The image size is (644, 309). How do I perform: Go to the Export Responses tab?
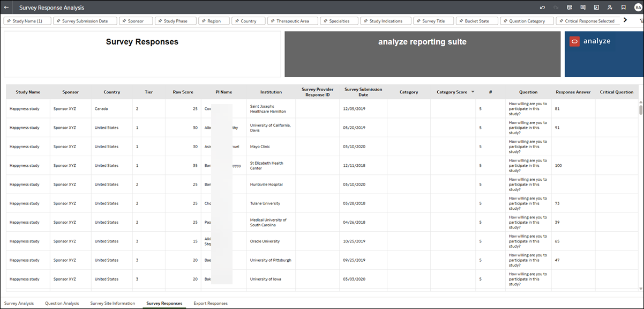coord(211,303)
